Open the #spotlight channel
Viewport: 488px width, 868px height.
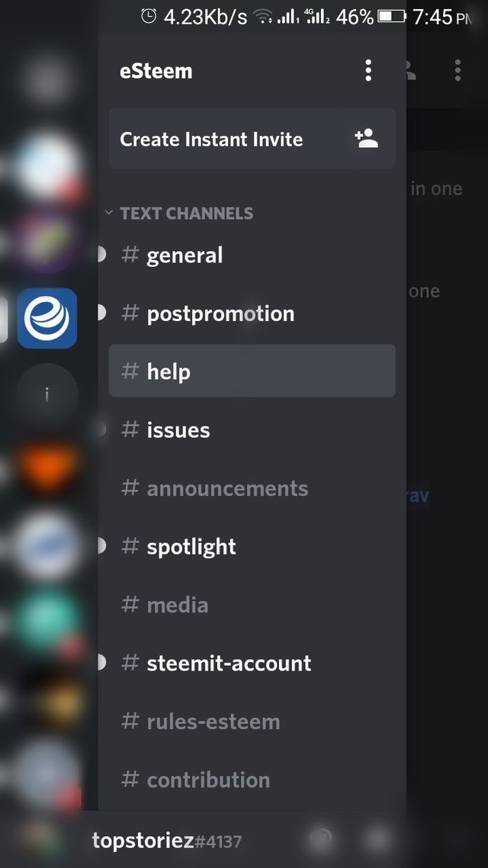[x=252, y=546]
